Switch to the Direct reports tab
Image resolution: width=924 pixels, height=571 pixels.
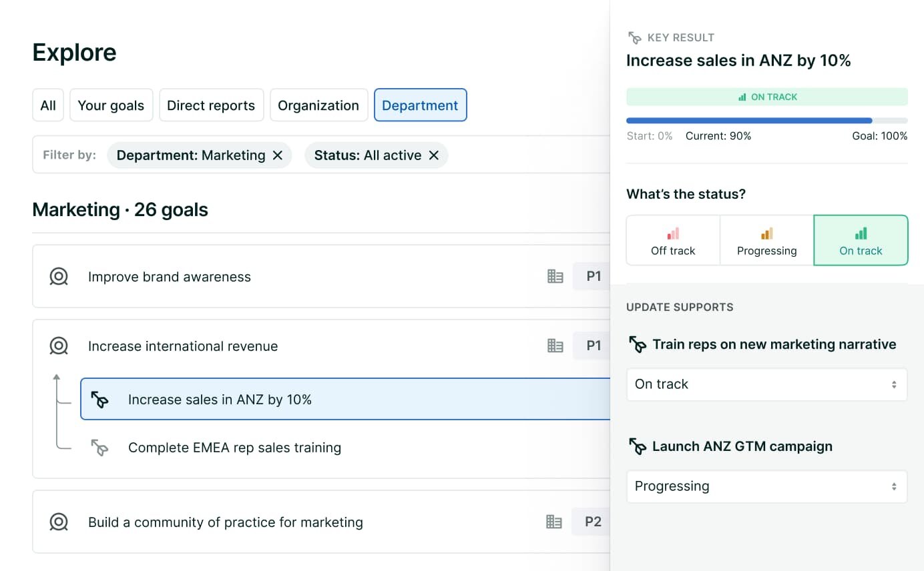(211, 105)
